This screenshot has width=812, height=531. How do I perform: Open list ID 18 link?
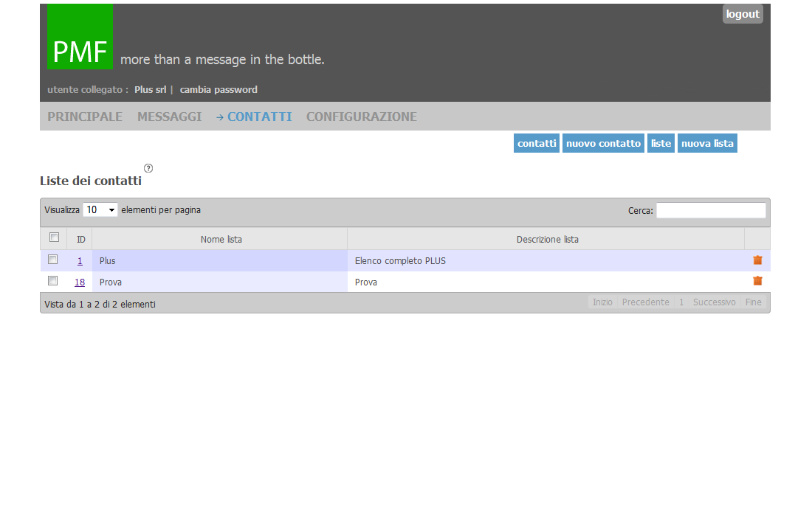[80, 282]
